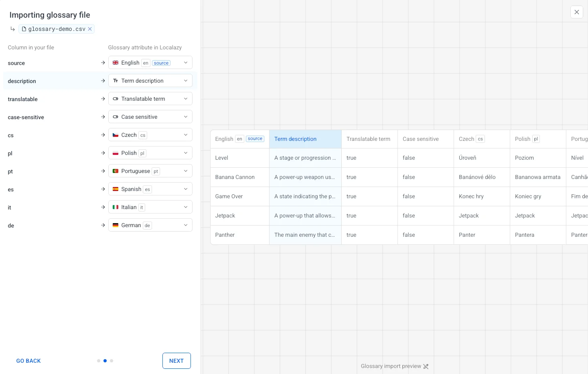Click the Spanish flag icon in the mapping list
This screenshot has height=374, width=588.
point(116,189)
